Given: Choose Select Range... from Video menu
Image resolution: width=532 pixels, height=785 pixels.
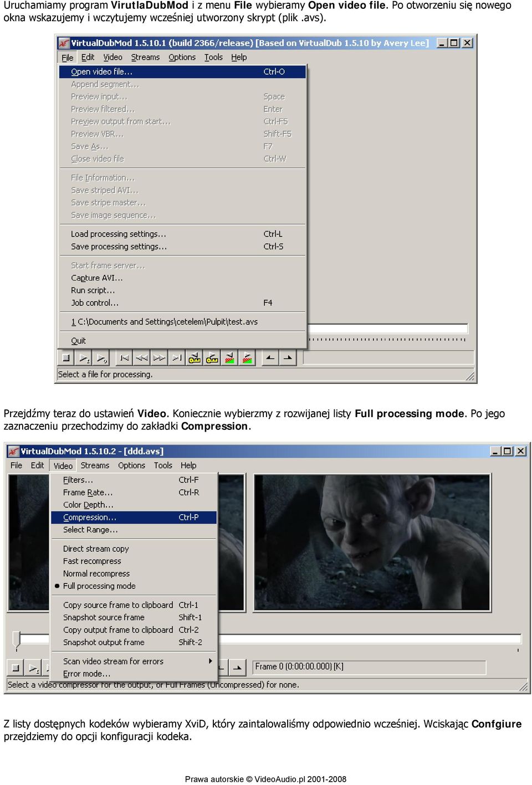Looking at the screenshot, I should pyautogui.click(x=134, y=530).
